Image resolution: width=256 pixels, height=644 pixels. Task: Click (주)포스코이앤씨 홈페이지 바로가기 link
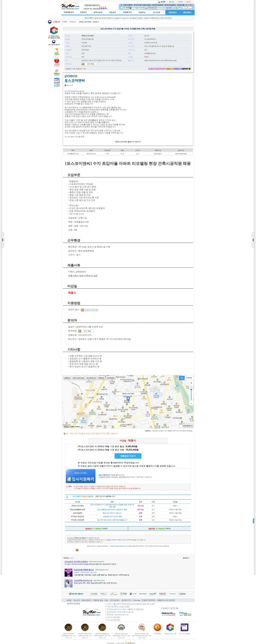pos(128,142)
